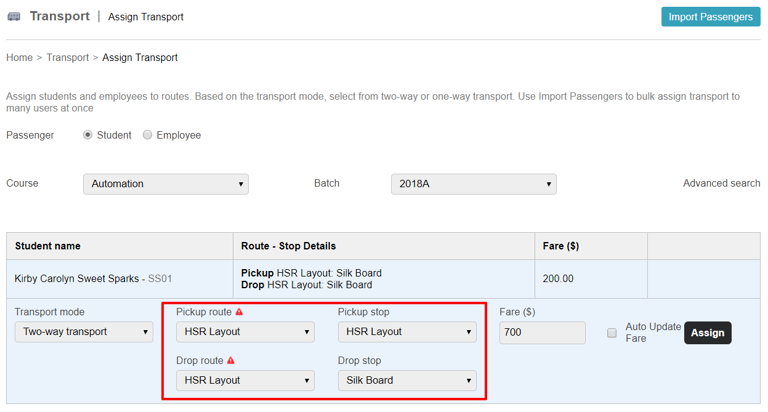Click the Drop route warning icon
Viewport: 768px width, 412px height.
(x=231, y=361)
